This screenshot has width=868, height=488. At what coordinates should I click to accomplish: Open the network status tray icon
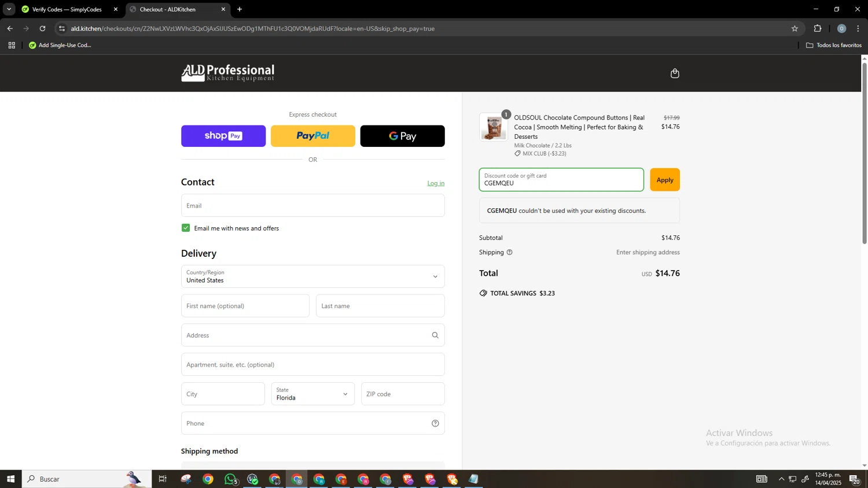click(793, 479)
